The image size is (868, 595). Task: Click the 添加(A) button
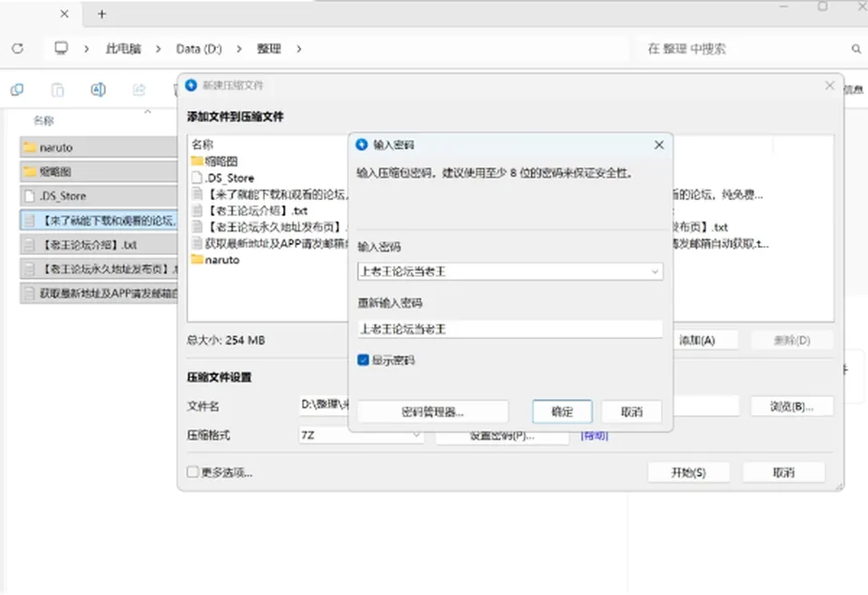point(697,340)
